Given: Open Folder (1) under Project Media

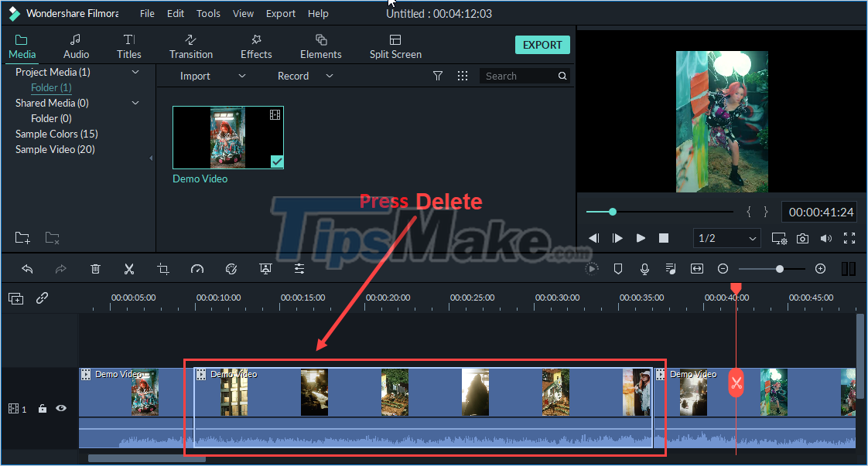Looking at the screenshot, I should 50,87.
